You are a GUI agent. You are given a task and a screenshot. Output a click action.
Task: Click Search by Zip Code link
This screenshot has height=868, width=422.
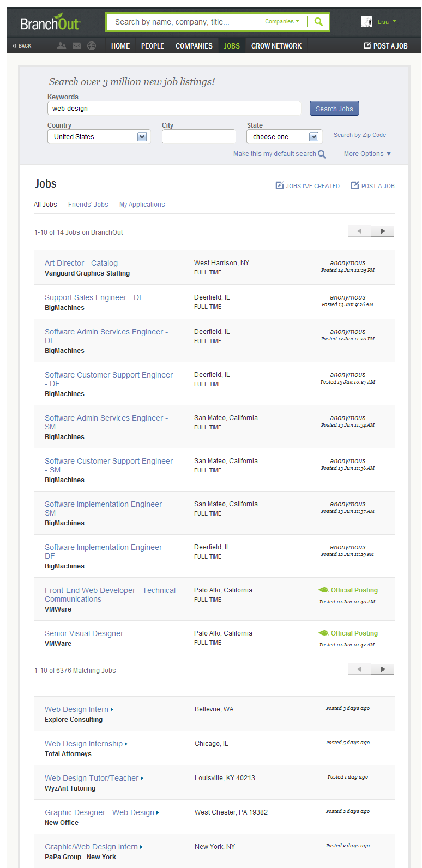coord(360,135)
